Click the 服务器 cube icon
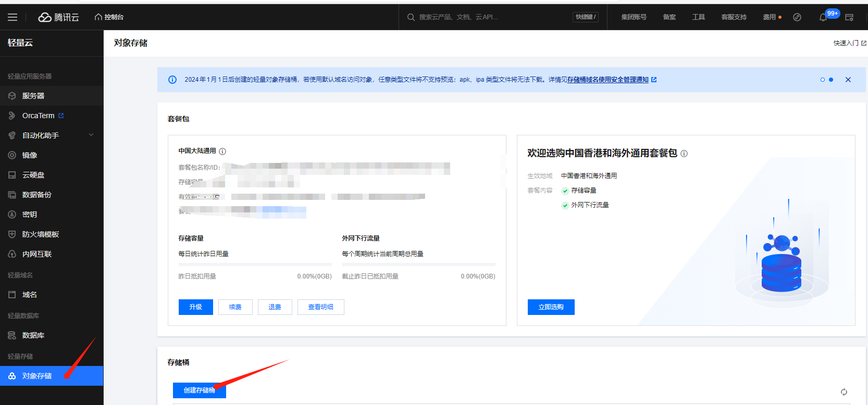Image resolution: width=868 pixels, height=405 pixels. (x=12, y=96)
